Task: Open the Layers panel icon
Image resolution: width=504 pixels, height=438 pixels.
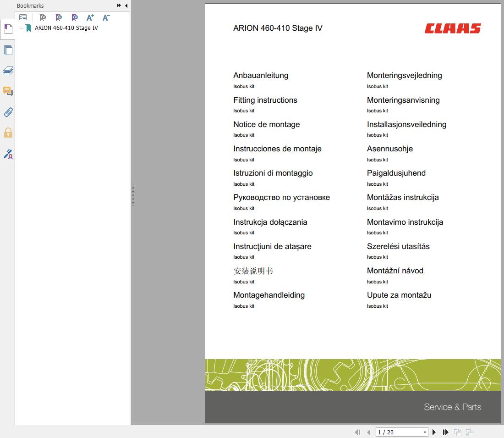Action: coord(8,71)
